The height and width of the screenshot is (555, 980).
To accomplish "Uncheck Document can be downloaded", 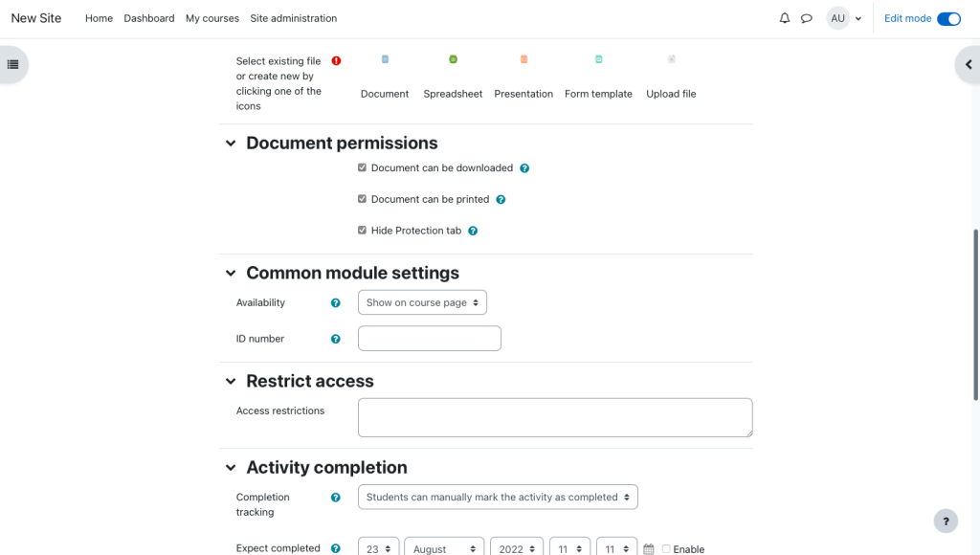I will point(362,166).
